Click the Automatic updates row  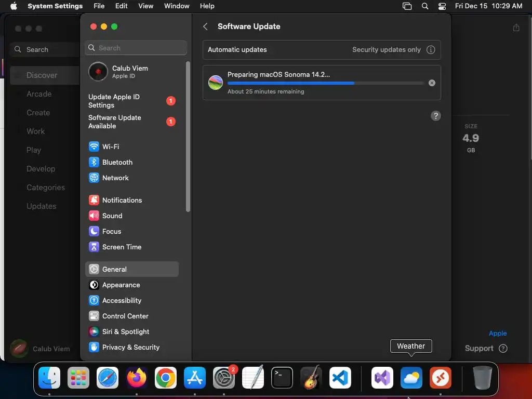pyautogui.click(x=322, y=50)
